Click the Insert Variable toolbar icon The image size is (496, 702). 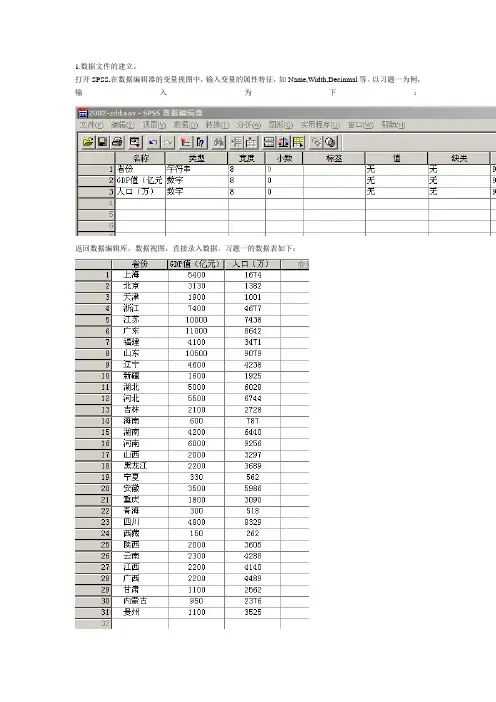click(x=252, y=142)
